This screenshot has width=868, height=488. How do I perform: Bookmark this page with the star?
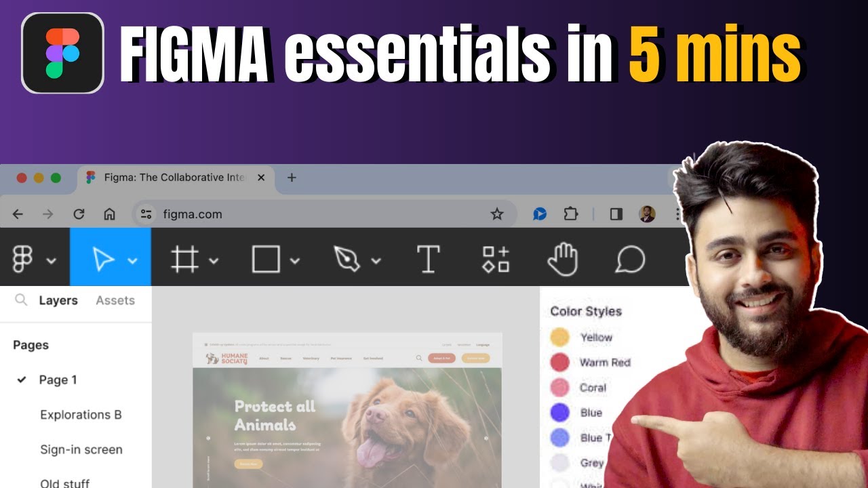[497, 214]
